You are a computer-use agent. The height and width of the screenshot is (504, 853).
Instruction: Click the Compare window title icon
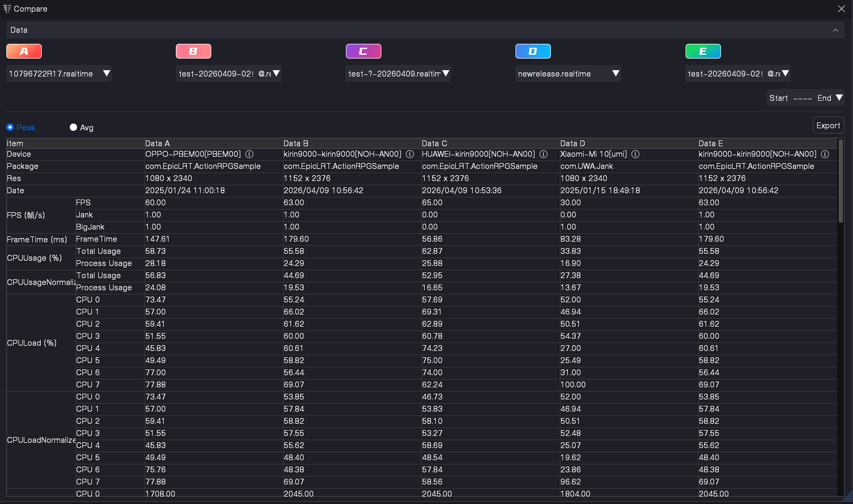7,8
